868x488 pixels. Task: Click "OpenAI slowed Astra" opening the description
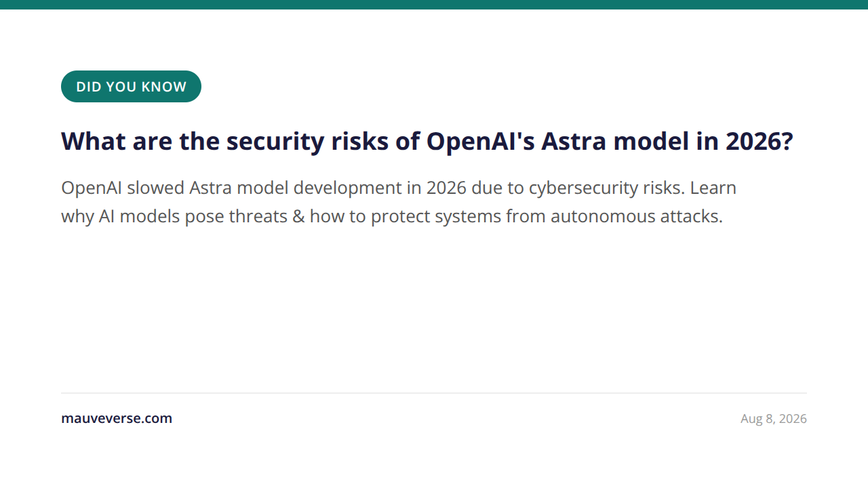(146, 188)
